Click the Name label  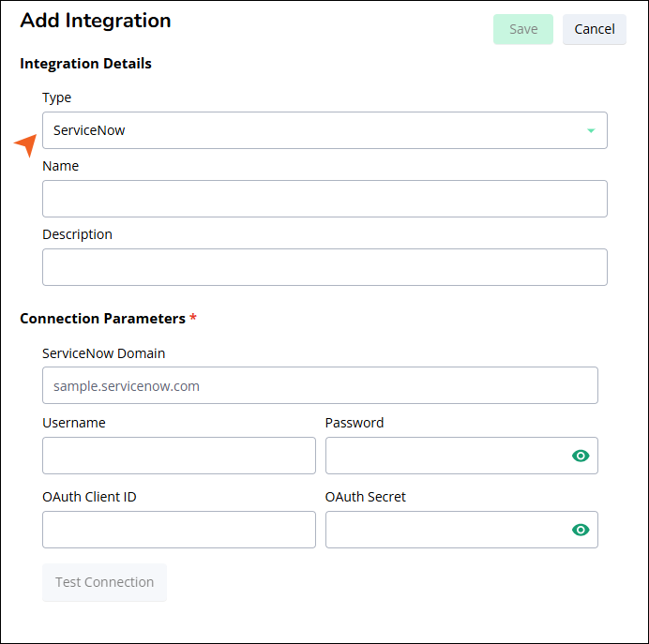coord(60,166)
